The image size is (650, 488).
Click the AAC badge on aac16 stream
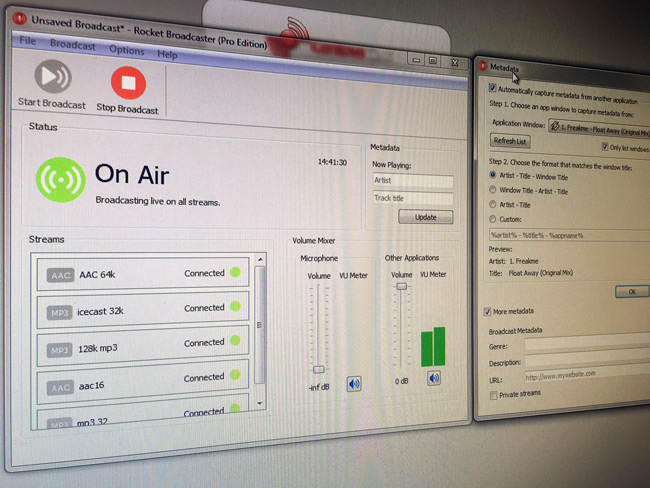(x=61, y=388)
